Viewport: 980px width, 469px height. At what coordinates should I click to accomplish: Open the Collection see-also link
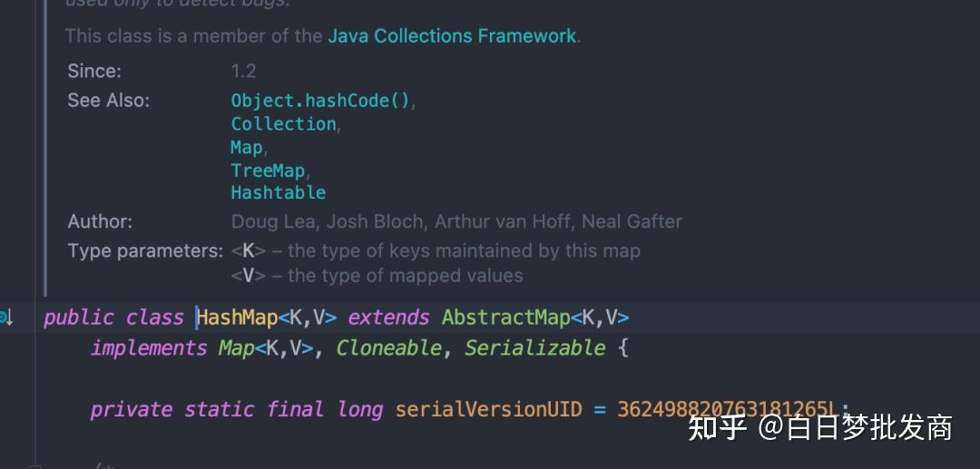tap(283, 124)
